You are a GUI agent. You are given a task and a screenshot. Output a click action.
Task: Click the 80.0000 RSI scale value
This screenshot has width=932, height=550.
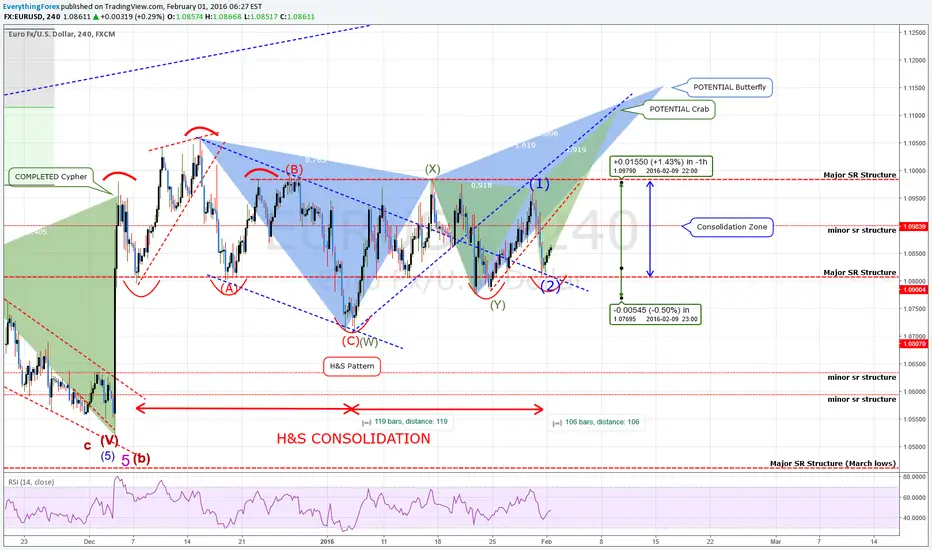pos(914,477)
